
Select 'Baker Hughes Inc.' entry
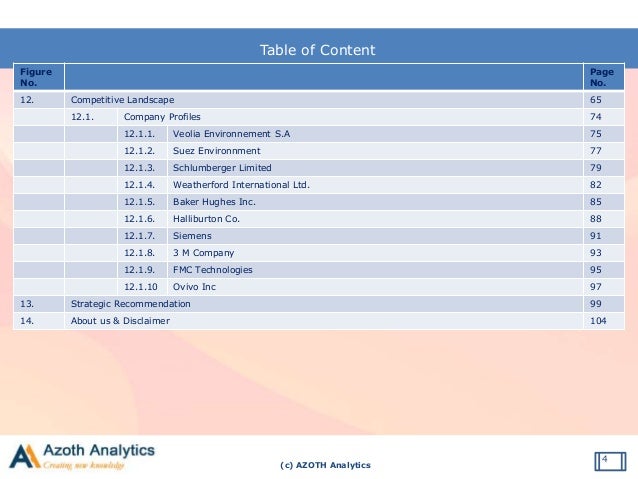[214, 202]
